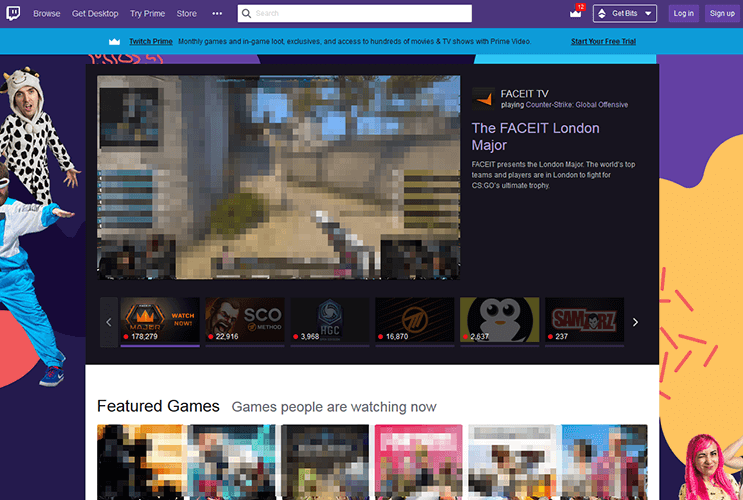Play the featured FACEIT stream video
This screenshot has width=743, height=500.
click(x=279, y=177)
